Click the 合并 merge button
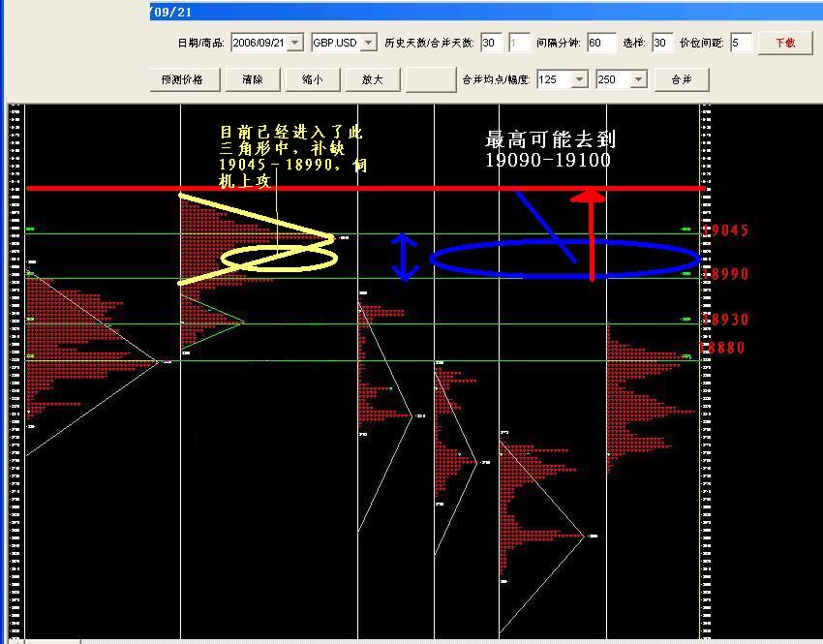 [682, 79]
